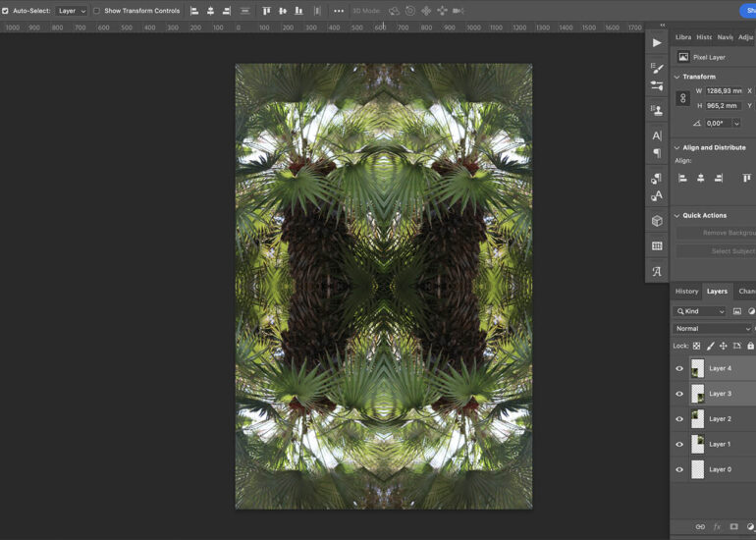Toggle Lock all padlock icon
The width and height of the screenshot is (756, 540).
750,346
